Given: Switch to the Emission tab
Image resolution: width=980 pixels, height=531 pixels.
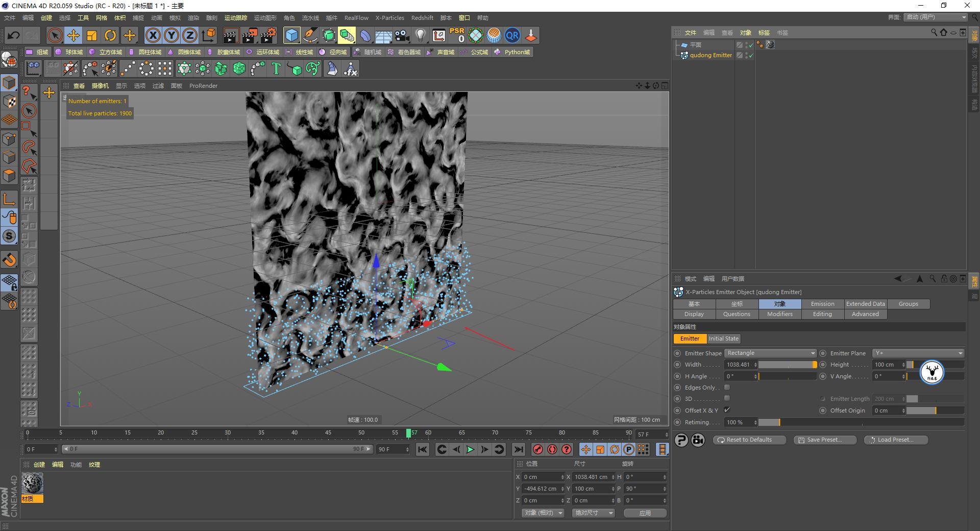Looking at the screenshot, I should (822, 304).
